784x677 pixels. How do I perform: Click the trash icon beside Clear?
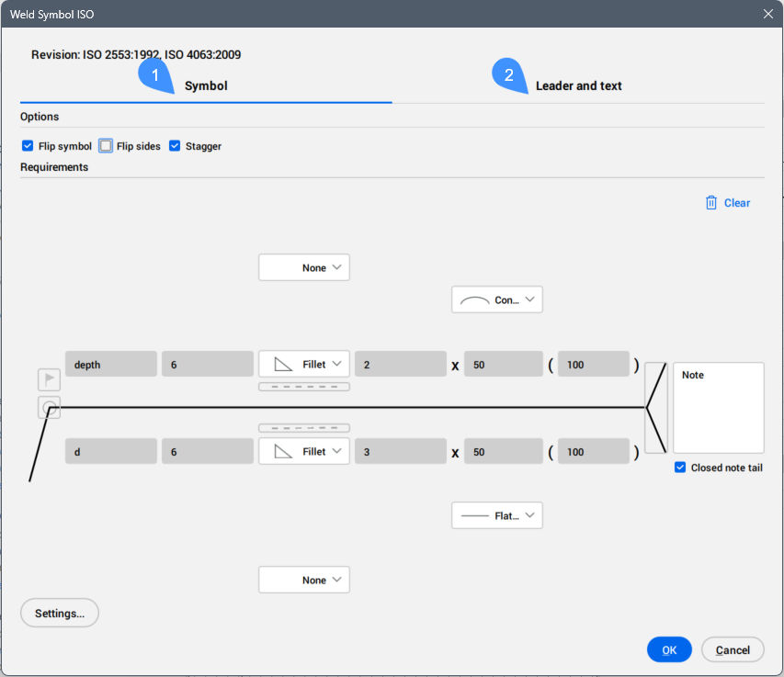710,203
